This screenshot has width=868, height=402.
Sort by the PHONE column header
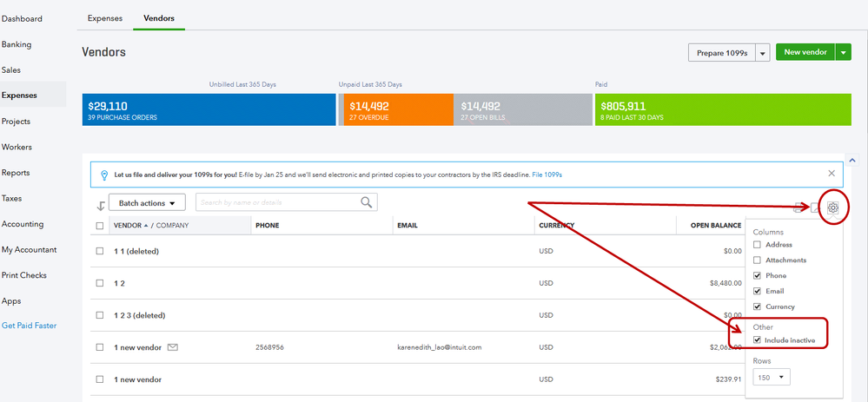267,226
